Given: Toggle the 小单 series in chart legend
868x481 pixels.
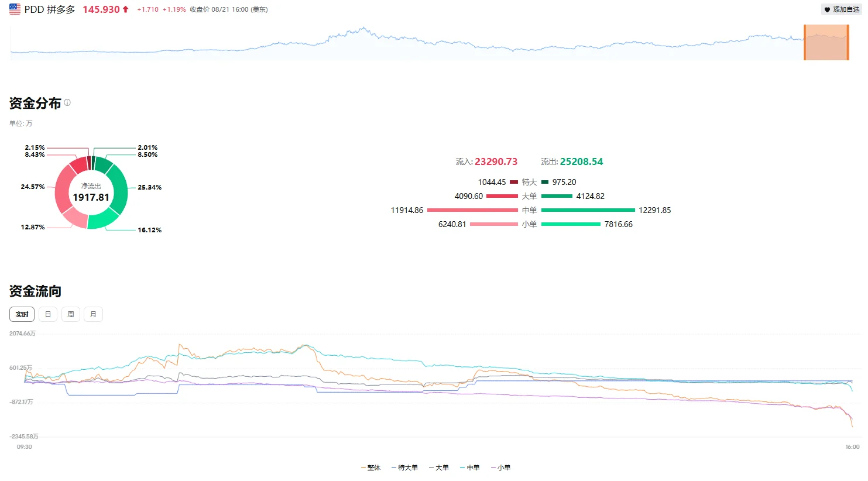Looking at the screenshot, I should 500,468.
